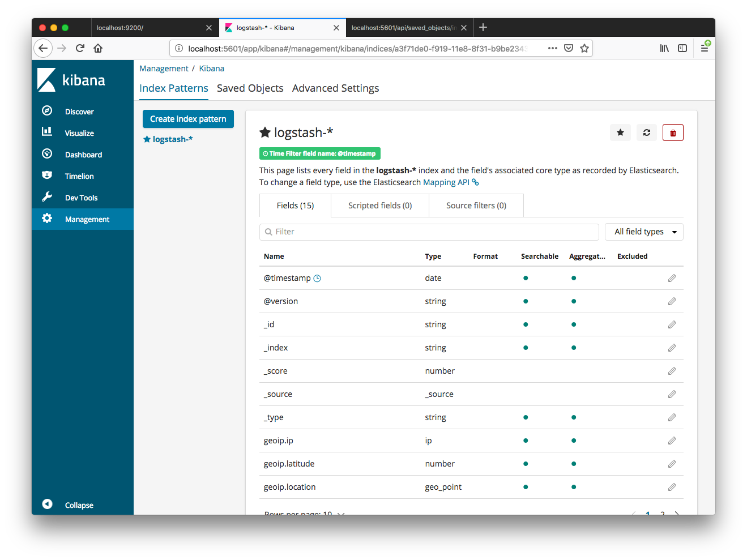Viewport: 747px width, 560px height.
Task: Click the Create index pattern button
Action: point(188,119)
